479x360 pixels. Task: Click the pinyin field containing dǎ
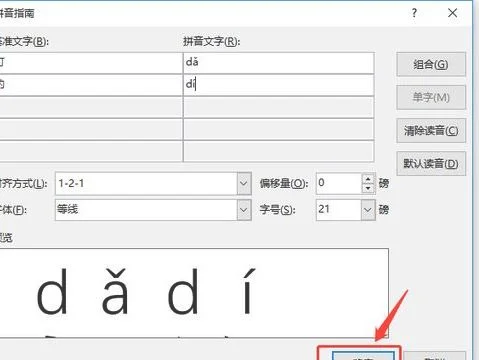pos(279,63)
